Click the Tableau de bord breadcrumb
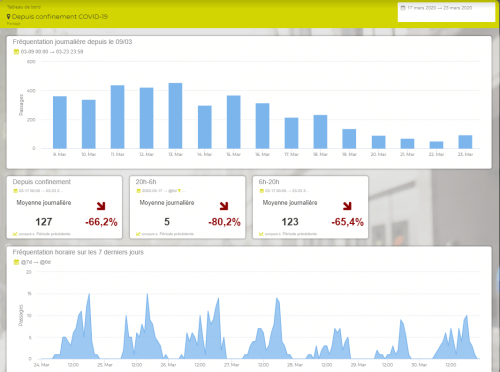 pos(24,7)
